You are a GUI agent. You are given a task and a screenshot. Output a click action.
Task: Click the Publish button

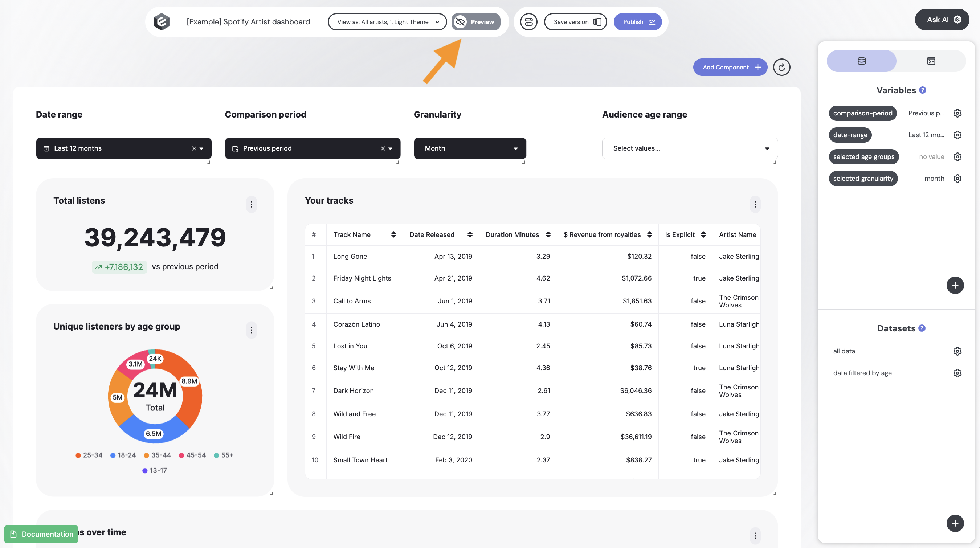point(638,22)
